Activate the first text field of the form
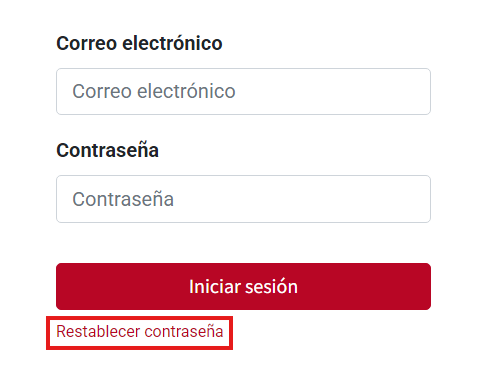 243,92
